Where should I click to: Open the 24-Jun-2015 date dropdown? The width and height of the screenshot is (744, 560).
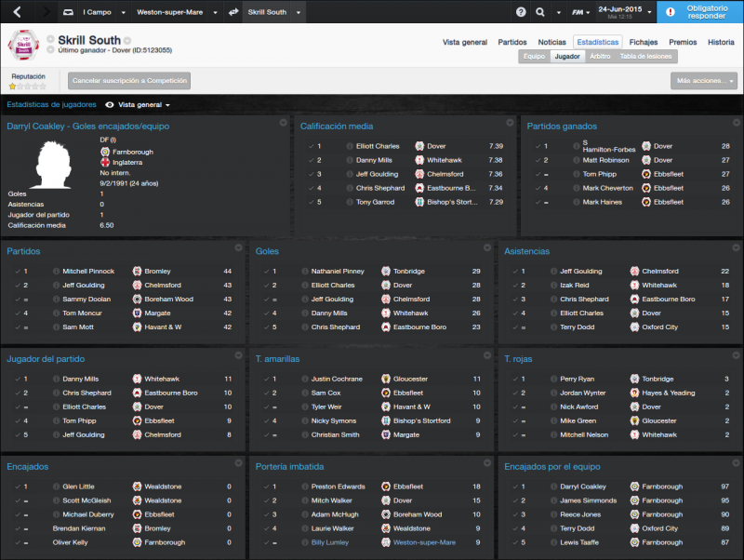click(649, 12)
